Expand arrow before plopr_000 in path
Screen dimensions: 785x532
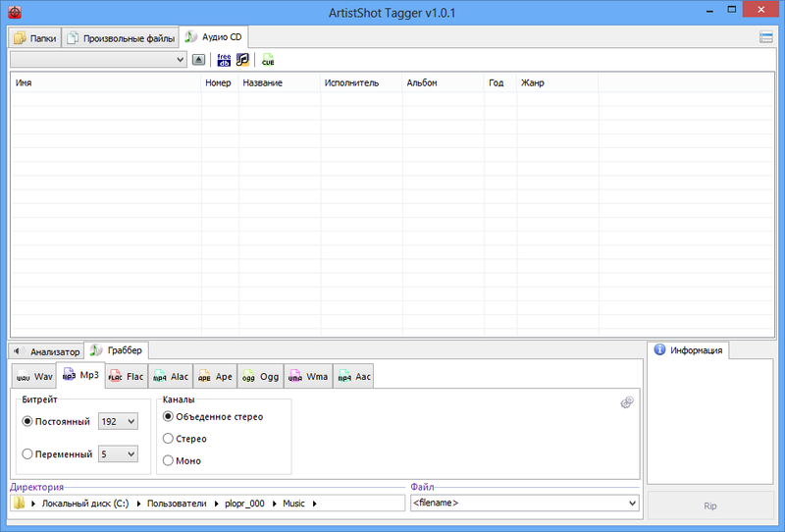[216, 504]
